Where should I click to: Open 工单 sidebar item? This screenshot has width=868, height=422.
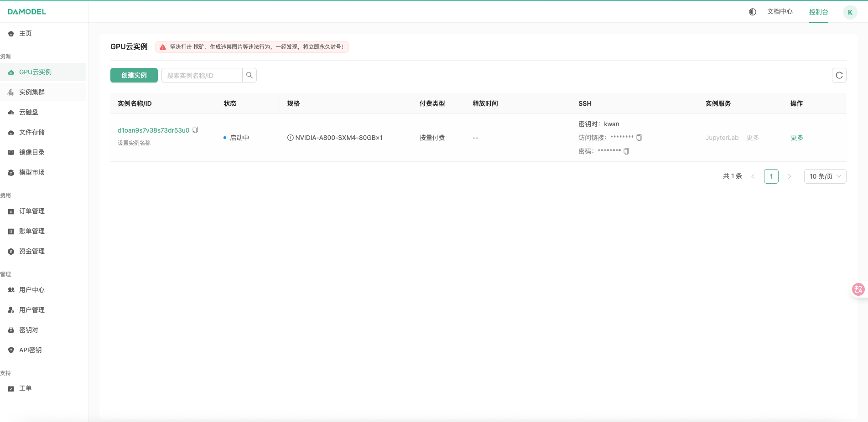pos(43,388)
